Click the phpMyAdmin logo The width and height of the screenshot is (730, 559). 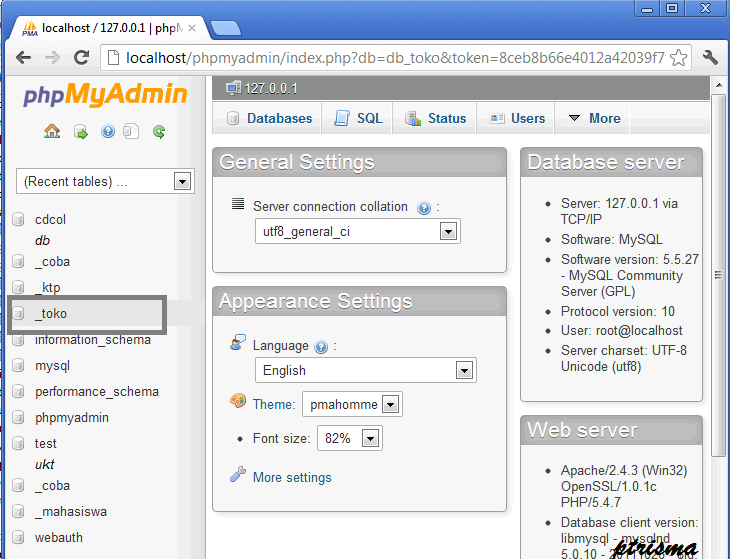click(105, 94)
